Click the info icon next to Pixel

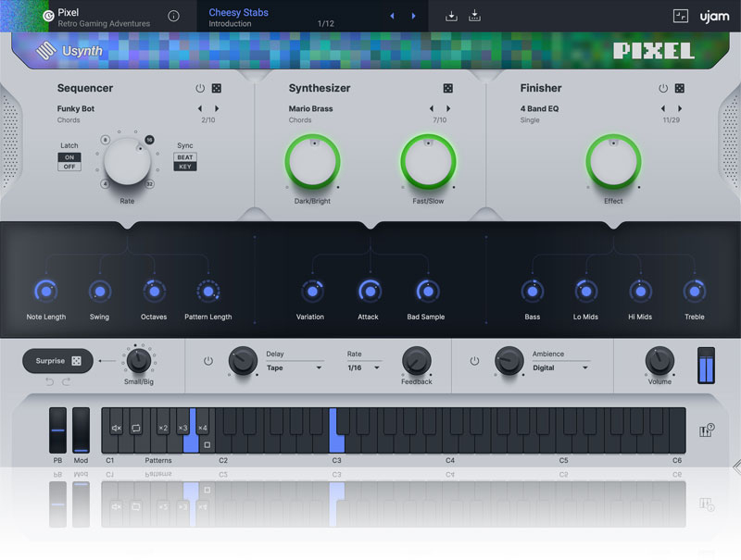(173, 16)
